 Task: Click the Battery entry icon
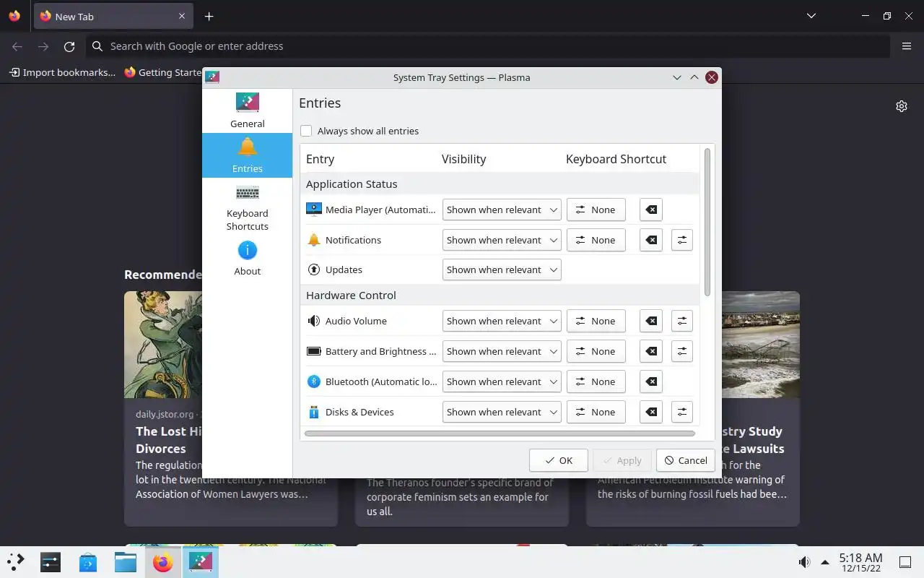pyautogui.click(x=313, y=351)
